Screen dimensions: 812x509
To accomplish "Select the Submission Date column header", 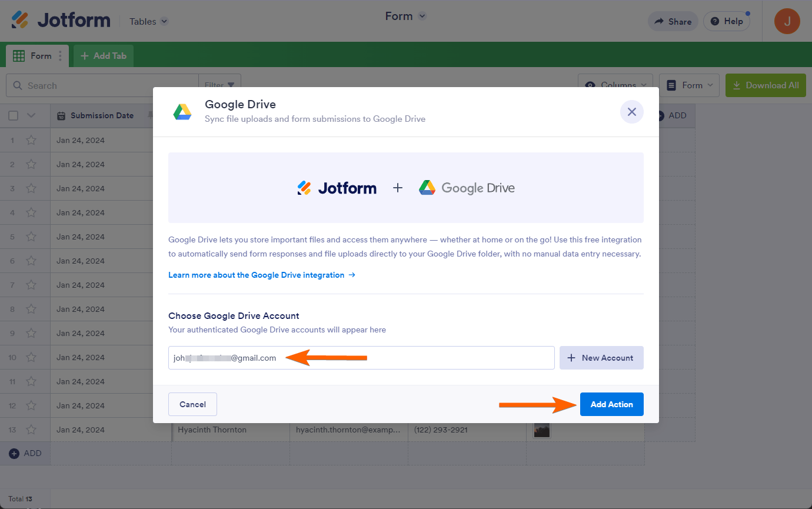I will click(102, 115).
